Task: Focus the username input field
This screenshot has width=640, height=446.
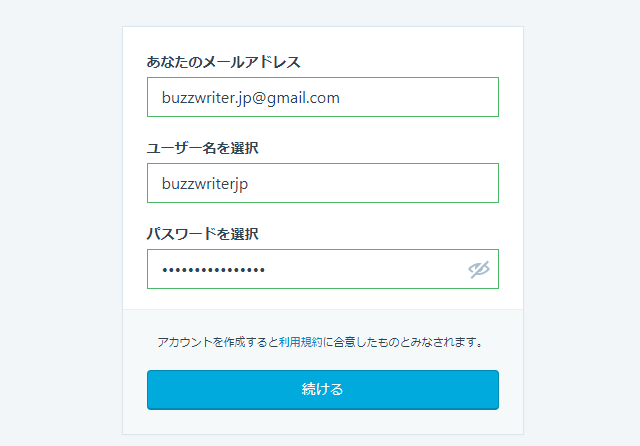Action: [322, 183]
